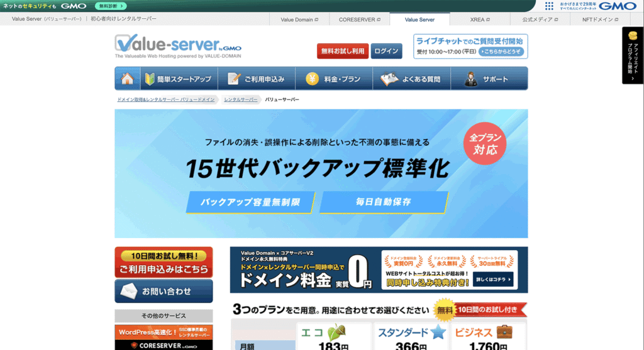This screenshot has width=644, height=350.
Task: Click the GMO grid apps icon
Action: point(549,6)
